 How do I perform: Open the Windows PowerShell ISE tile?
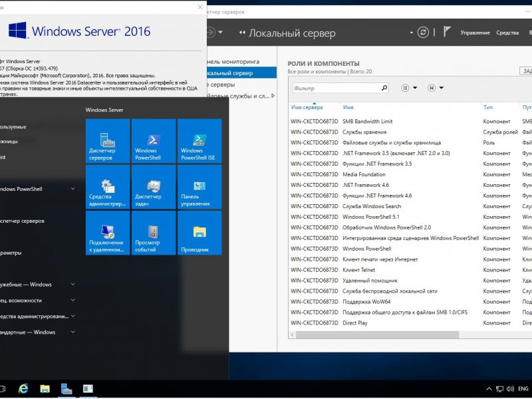coord(199,141)
